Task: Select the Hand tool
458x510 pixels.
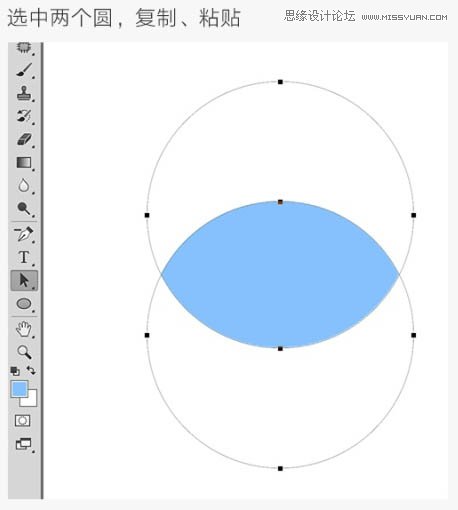Action: click(24, 329)
